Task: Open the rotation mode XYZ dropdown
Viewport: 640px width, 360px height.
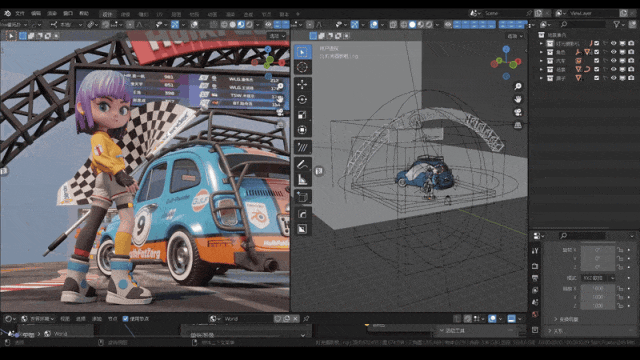Action: 598,278
